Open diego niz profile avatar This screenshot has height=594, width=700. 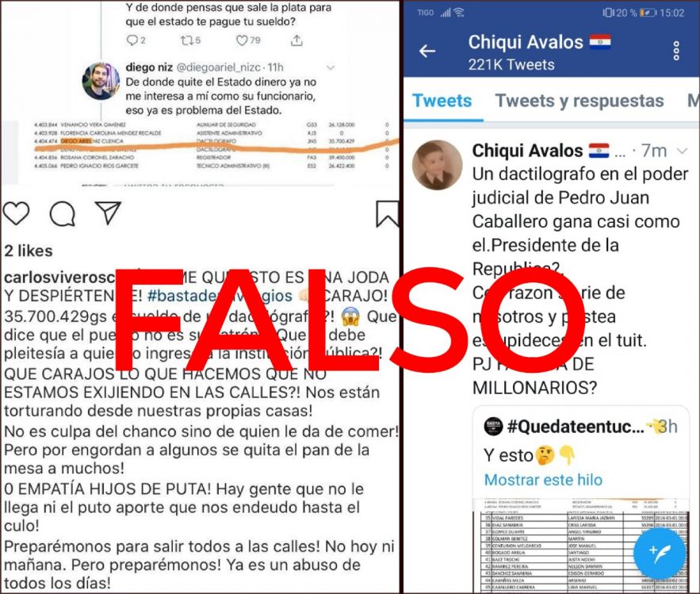[x=101, y=81]
